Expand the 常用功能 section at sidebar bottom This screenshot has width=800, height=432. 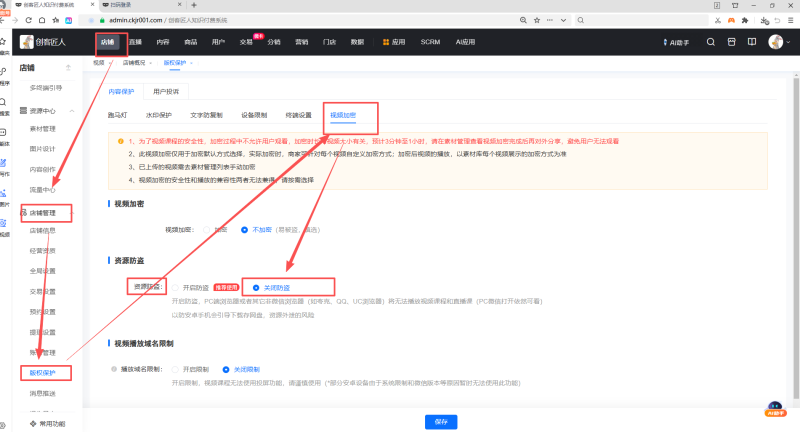pos(45,424)
